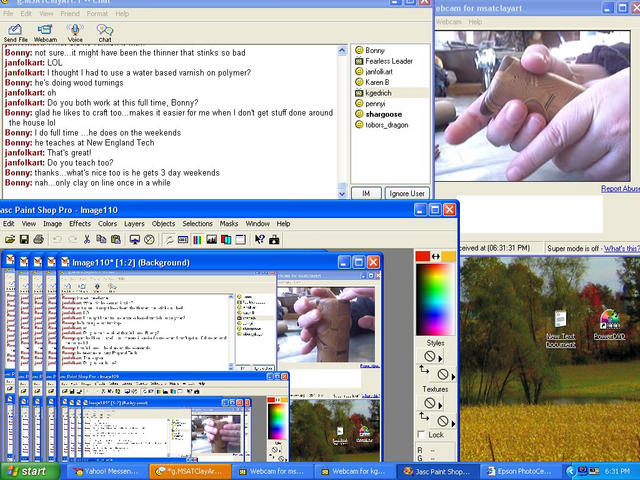Screen dimensions: 640x480
Task: Click the What's this? link for Super mode
Action: 622,248
